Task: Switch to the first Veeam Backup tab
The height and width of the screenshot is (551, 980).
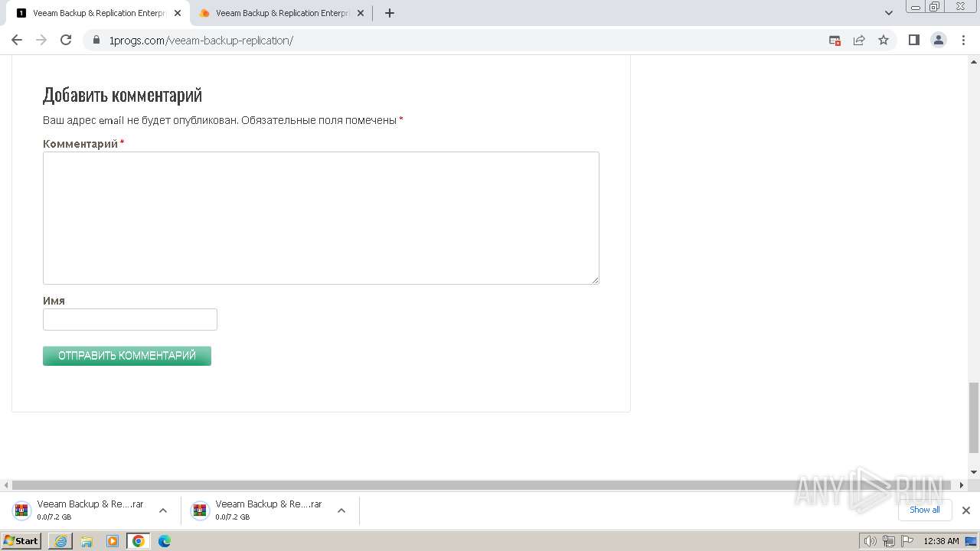Action: tap(98, 13)
